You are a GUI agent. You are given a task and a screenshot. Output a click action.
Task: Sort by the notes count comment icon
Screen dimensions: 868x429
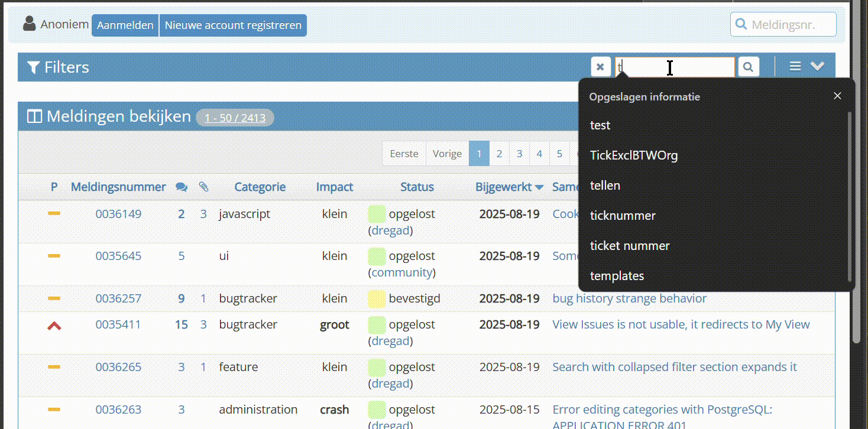182,187
